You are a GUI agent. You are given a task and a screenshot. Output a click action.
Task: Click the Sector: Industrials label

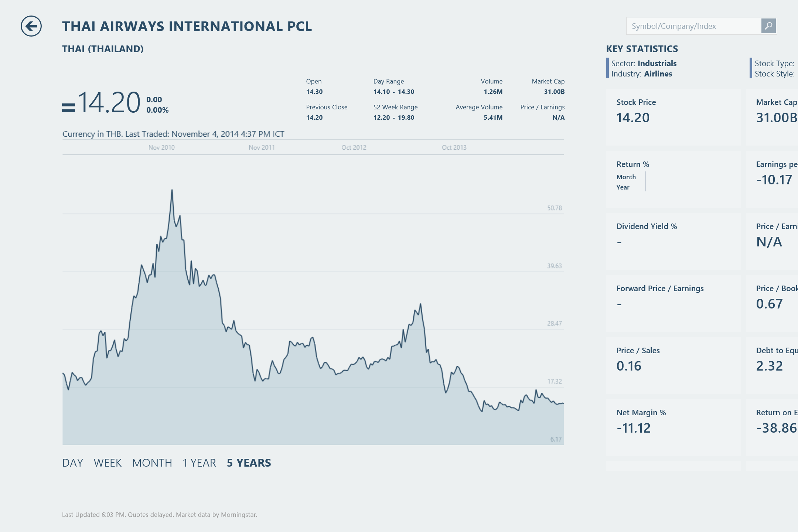click(644, 64)
